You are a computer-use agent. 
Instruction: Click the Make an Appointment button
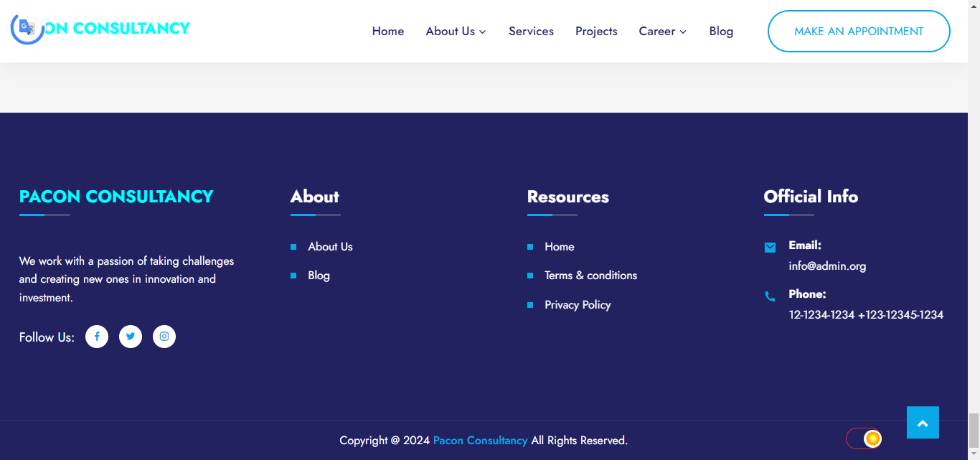[859, 32]
